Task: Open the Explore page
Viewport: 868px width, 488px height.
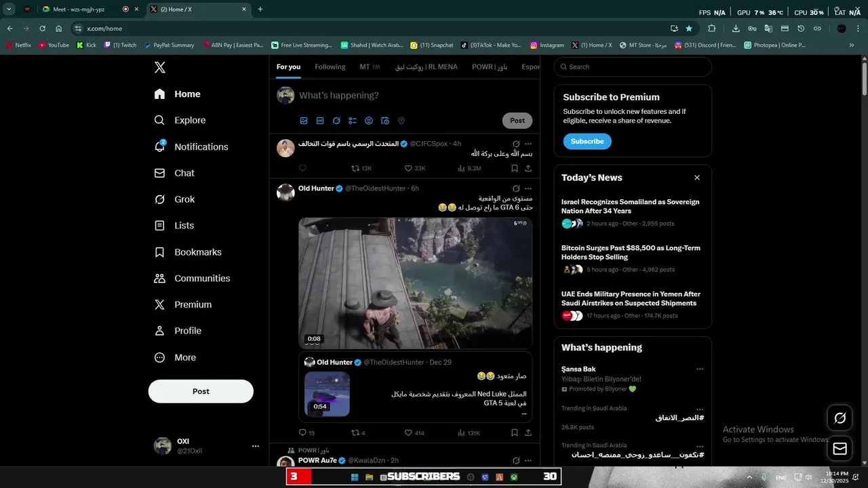Action: (x=180, y=120)
